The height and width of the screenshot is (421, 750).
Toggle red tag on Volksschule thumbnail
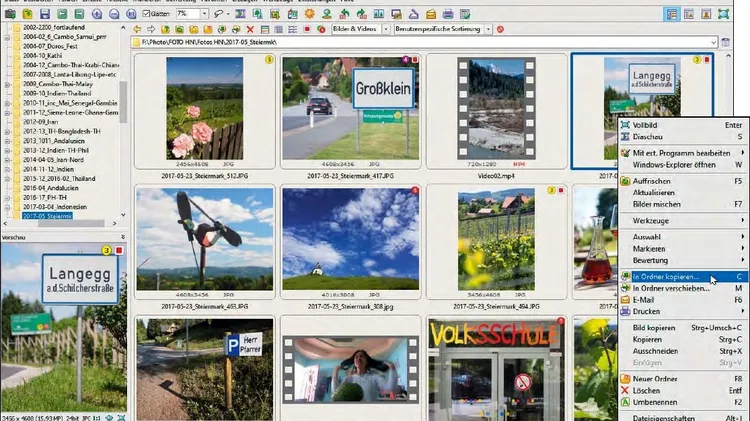click(561, 321)
